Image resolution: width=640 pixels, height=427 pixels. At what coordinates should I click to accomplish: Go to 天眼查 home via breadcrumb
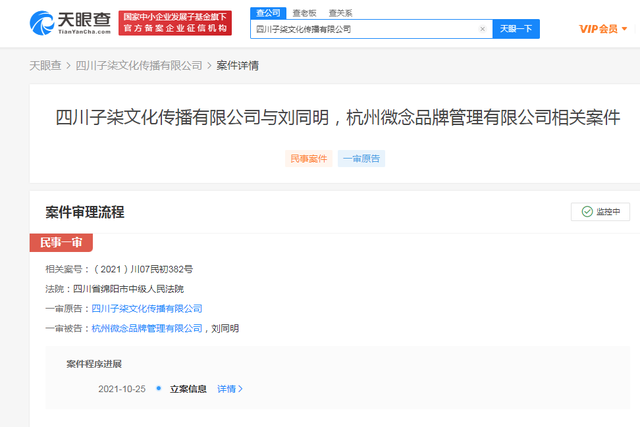coord(44,65)
